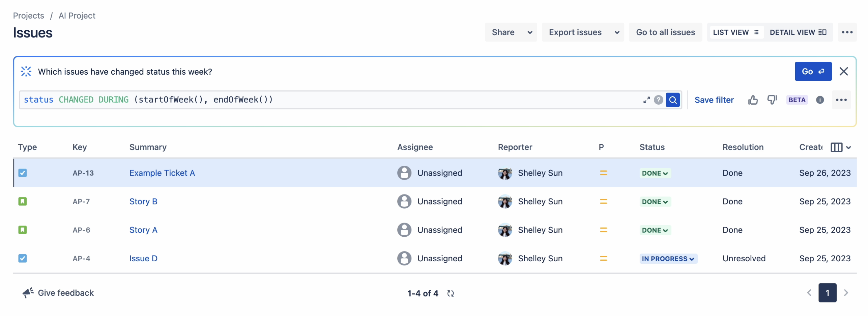Click the Task type icon for AP-13

pos(23,173)
